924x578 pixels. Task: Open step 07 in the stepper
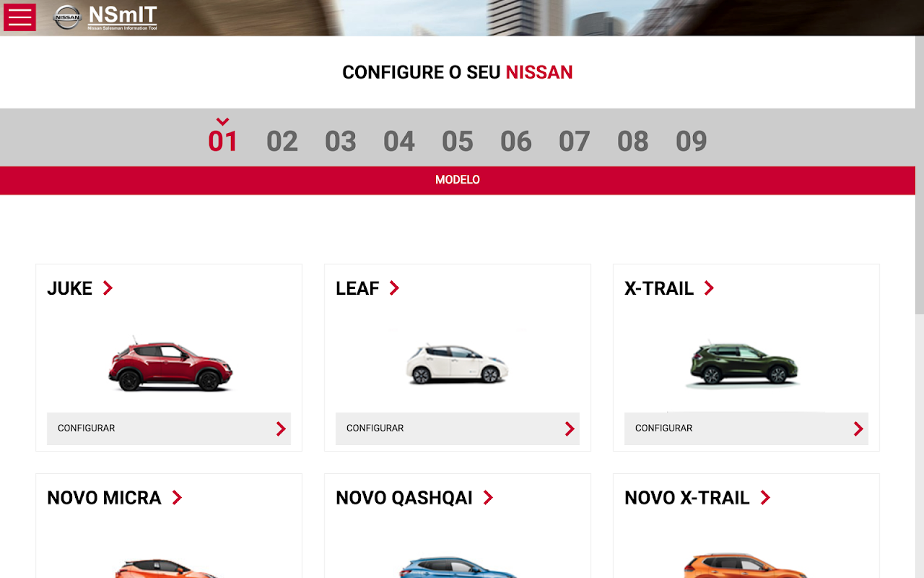click(x=575, y=141)
